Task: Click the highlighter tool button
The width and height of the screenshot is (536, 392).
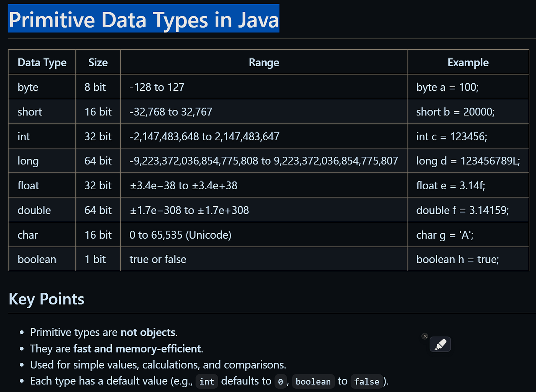Action: 440,344
